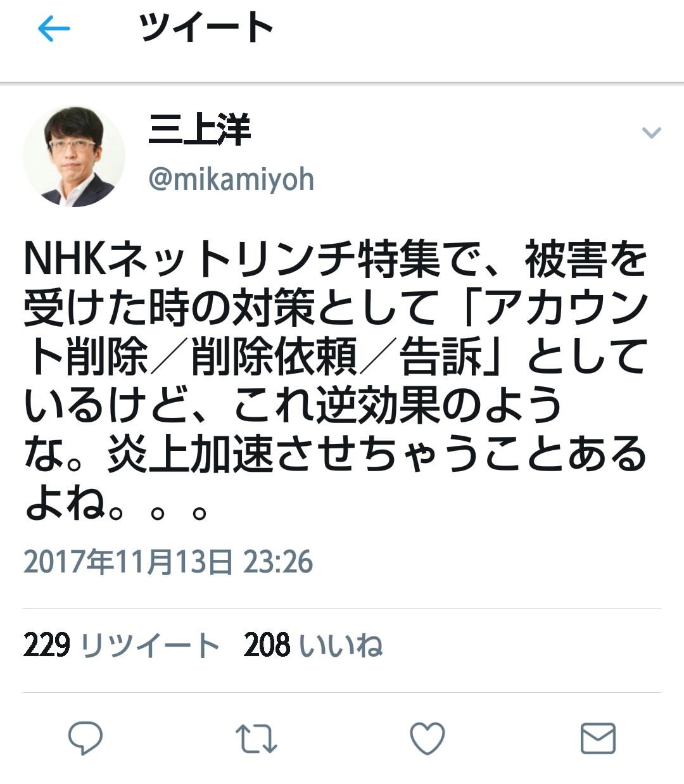
Task: Open the tweet options chevron menu
Action: [652, 132]
